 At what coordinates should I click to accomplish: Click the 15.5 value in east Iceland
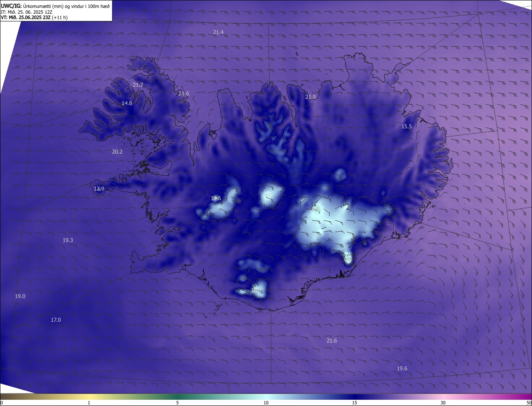click(x=406, y=126)
